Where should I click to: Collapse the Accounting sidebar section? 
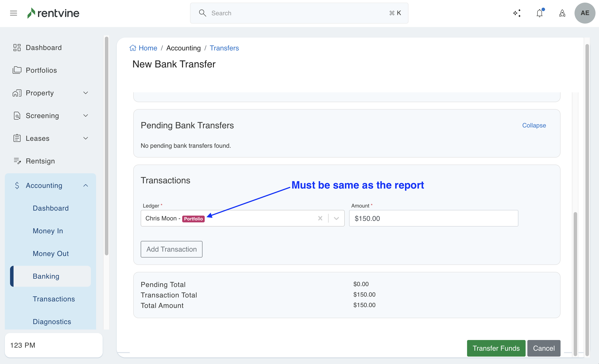click(x=86, y=185)
